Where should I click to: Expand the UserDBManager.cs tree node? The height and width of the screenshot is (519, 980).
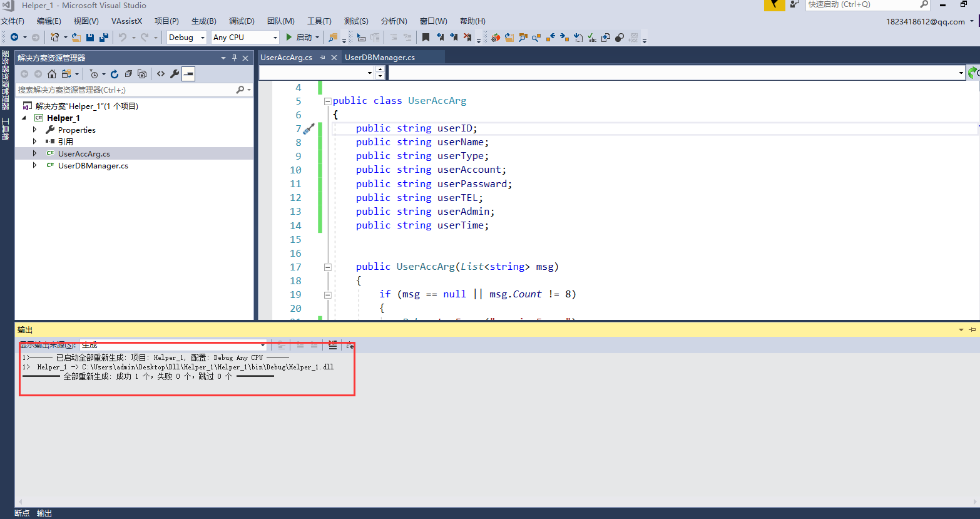click(35, 165)
